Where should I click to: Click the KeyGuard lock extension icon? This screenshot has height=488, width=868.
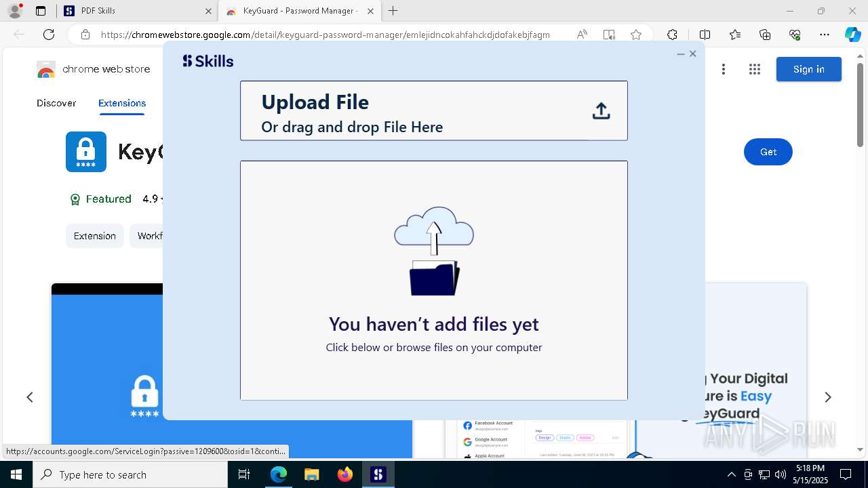point(86,152)
